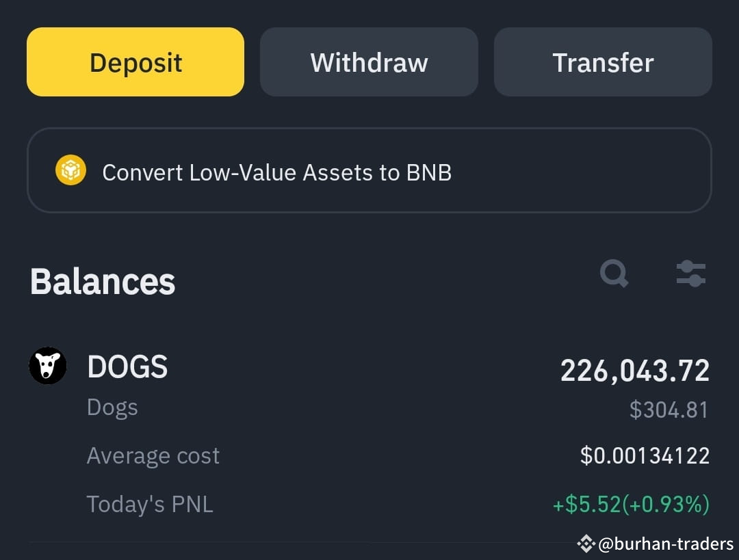Screen dimensions: 739x560
Task: Open the Withdraw option
Action: coord(369,62)
